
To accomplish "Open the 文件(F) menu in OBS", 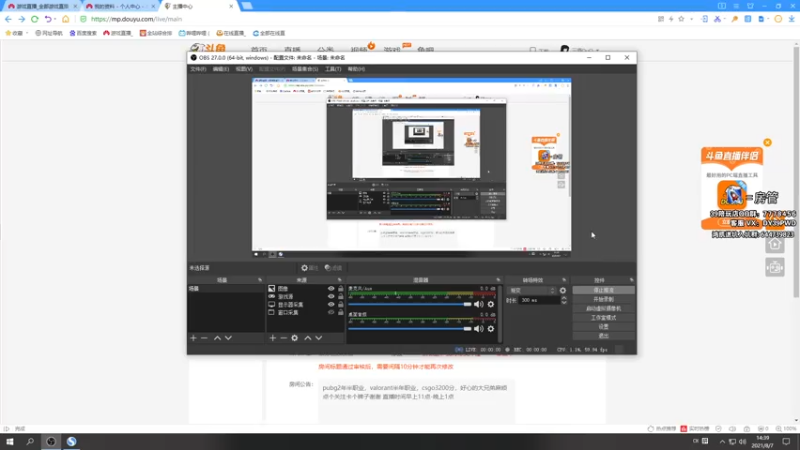I will point(198,69).
